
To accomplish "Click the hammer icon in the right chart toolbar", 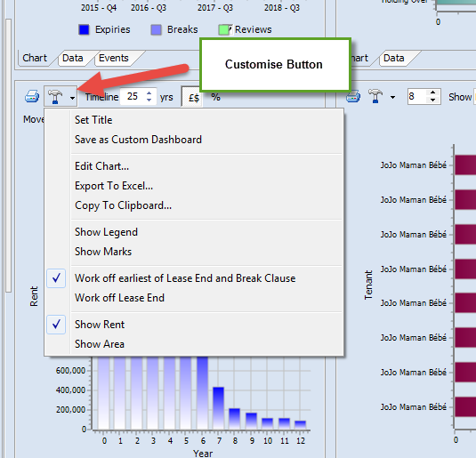I will click(375, 96).
